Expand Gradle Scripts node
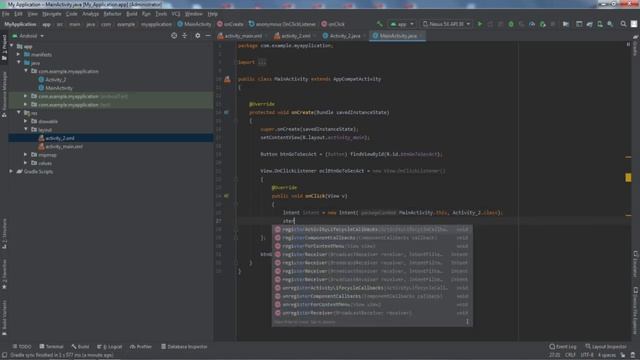Screen dimensions: 640x360 point(11,171)
